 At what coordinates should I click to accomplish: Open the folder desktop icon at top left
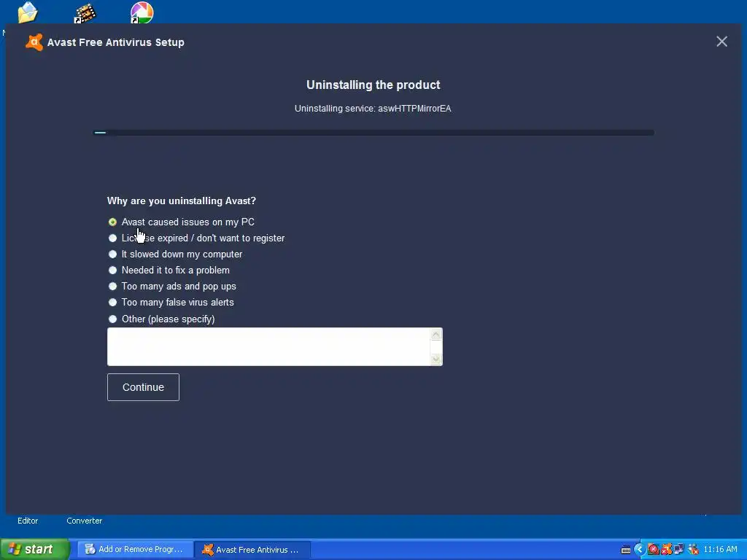[28, 12]
